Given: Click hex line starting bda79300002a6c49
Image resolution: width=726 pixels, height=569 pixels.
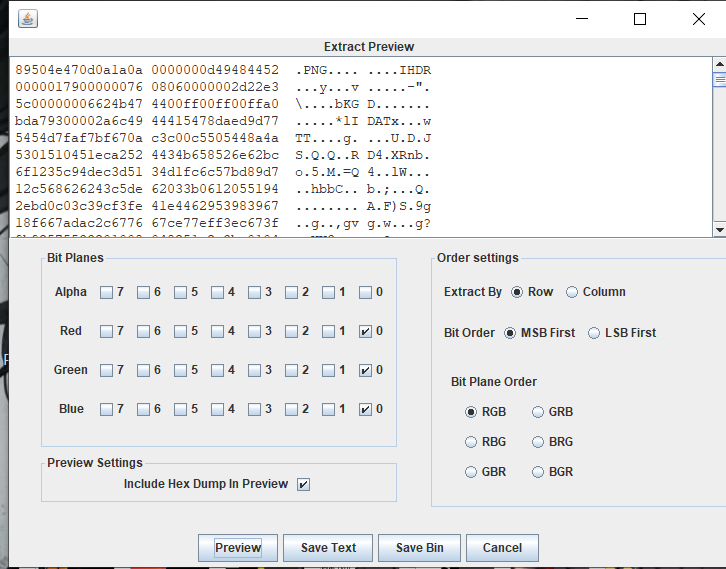Looking at the screenshot, I should tap(147, 121).
